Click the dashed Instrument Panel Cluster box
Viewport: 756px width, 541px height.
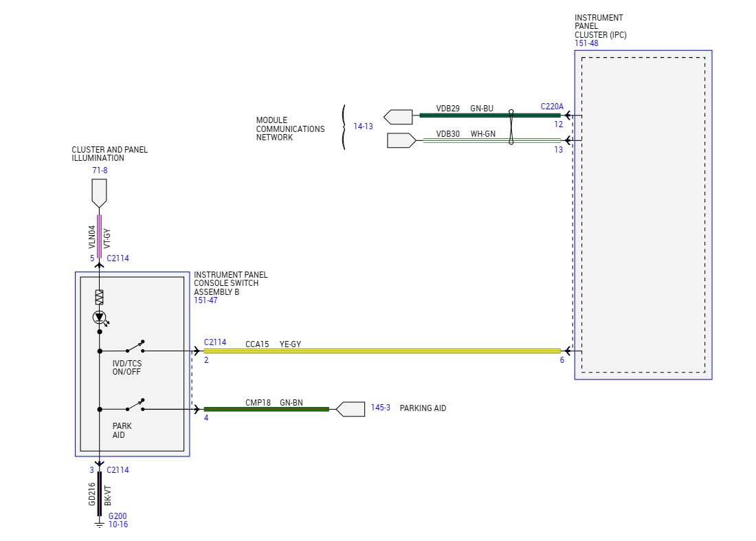[643, 214]
